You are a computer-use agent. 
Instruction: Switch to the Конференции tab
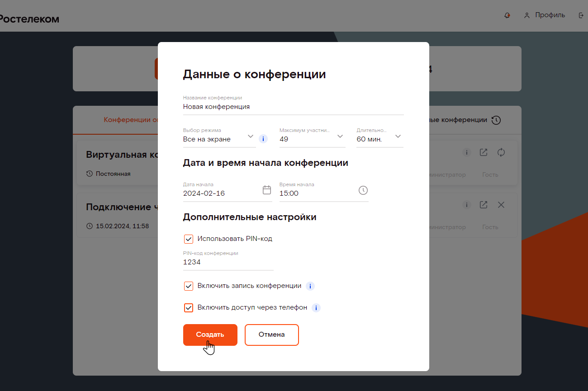point(131,120)
